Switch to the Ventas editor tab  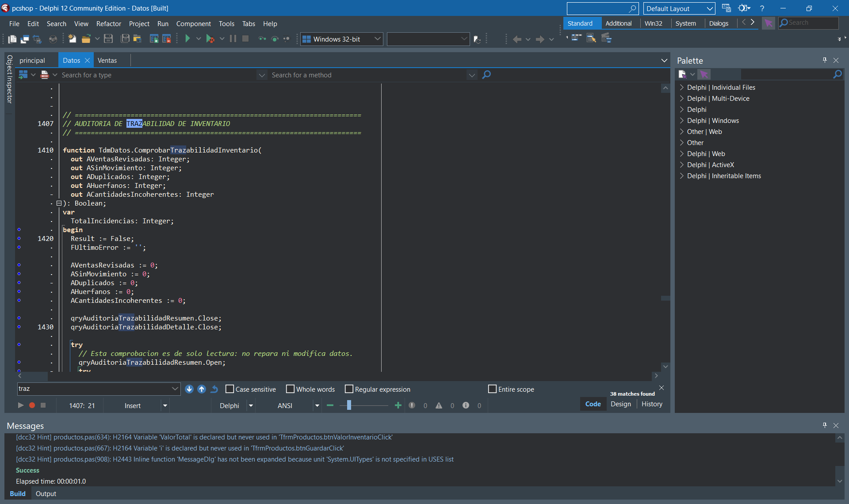[x=107, y=61]
